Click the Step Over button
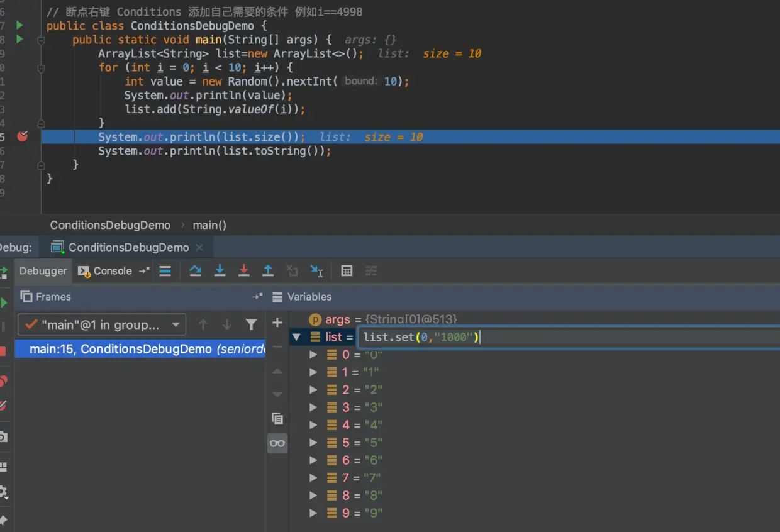This screenshot has height=532, width=780. [x=196, y=271]
